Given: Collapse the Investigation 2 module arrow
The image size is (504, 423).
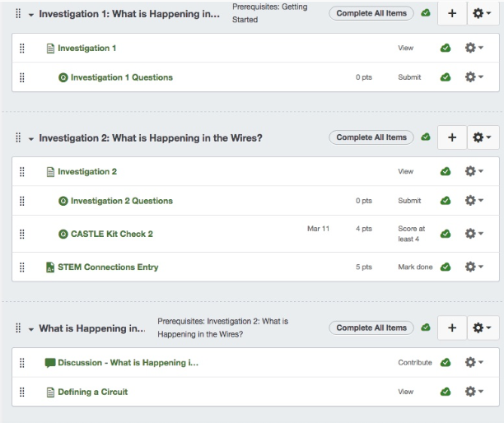Looking at the screenshot, I should [x=31, y=138].
